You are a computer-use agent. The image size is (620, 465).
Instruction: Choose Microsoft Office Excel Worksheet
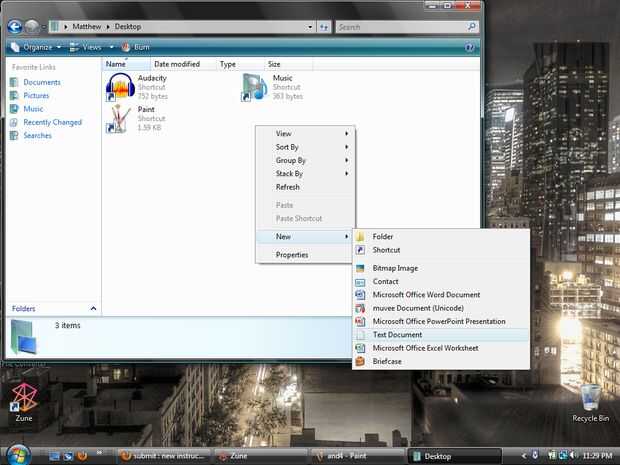[441, 348]
